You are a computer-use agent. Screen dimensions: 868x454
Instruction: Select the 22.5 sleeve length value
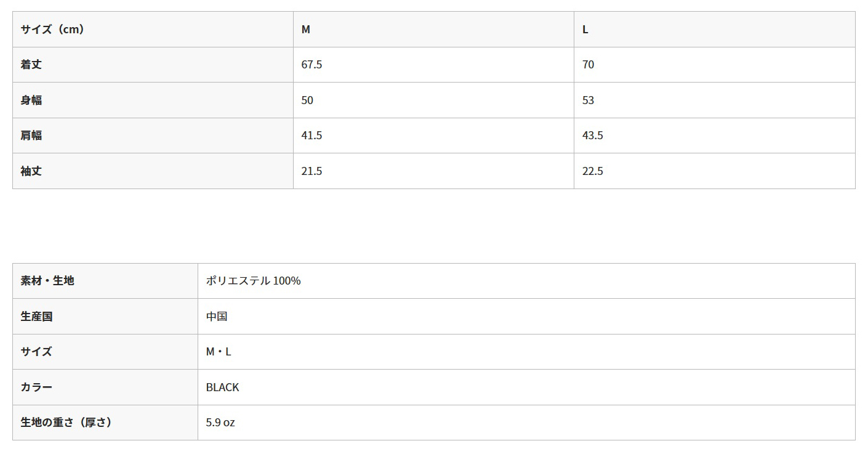click(592, 171)
